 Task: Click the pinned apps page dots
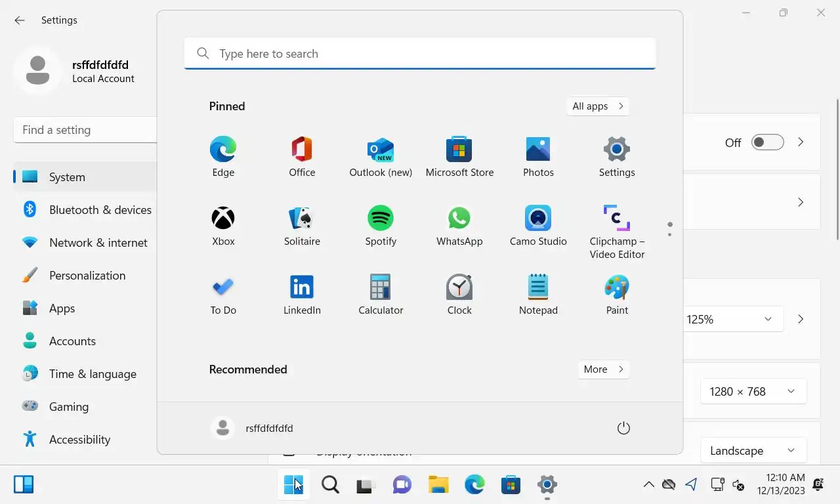pyautogui.click(x=669, y=229)
